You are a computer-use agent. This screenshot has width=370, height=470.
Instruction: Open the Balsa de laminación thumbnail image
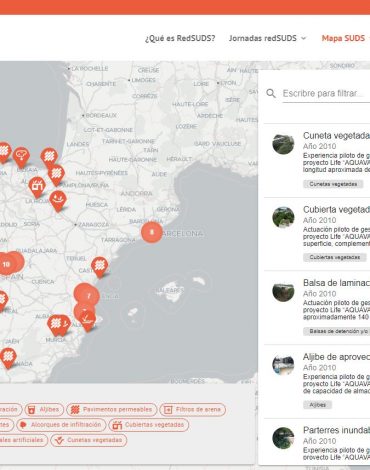[283, 291]
